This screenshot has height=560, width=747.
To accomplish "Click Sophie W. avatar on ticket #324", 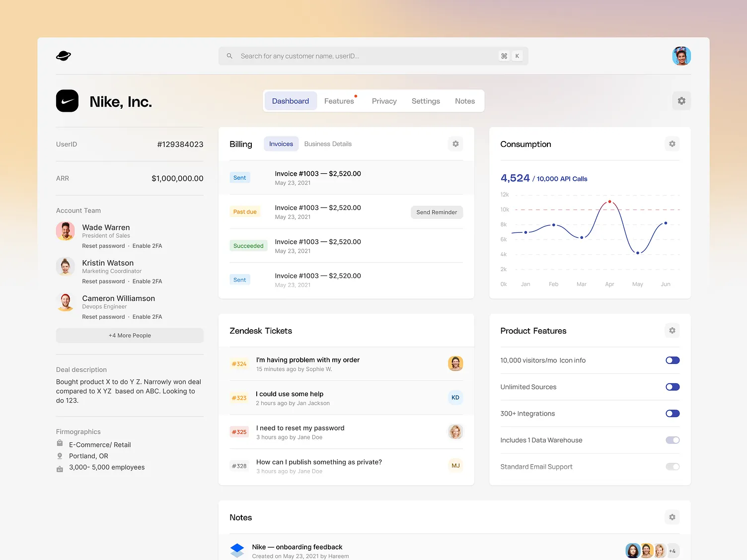I will (455, 363).
